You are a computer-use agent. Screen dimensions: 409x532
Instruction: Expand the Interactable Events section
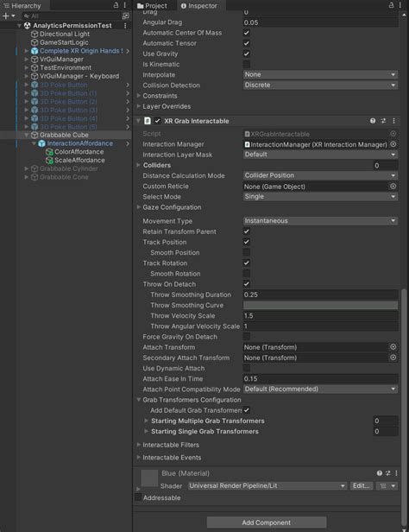[139, 458]
